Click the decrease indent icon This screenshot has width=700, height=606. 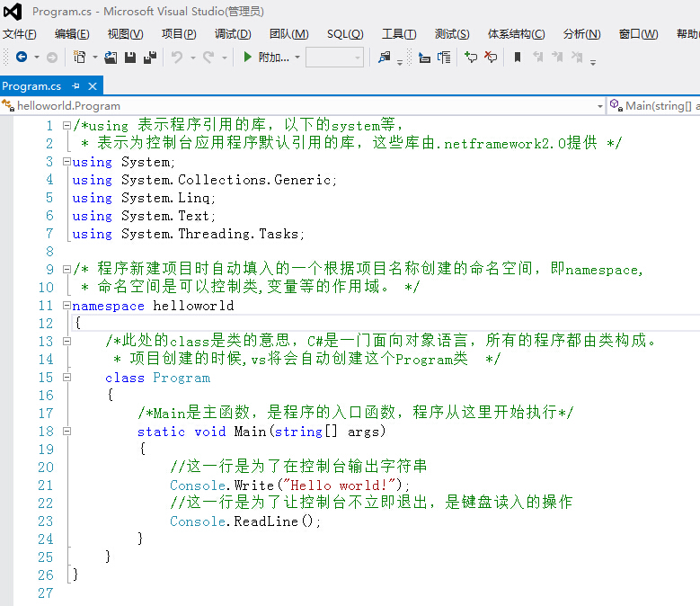coord(424,58)
